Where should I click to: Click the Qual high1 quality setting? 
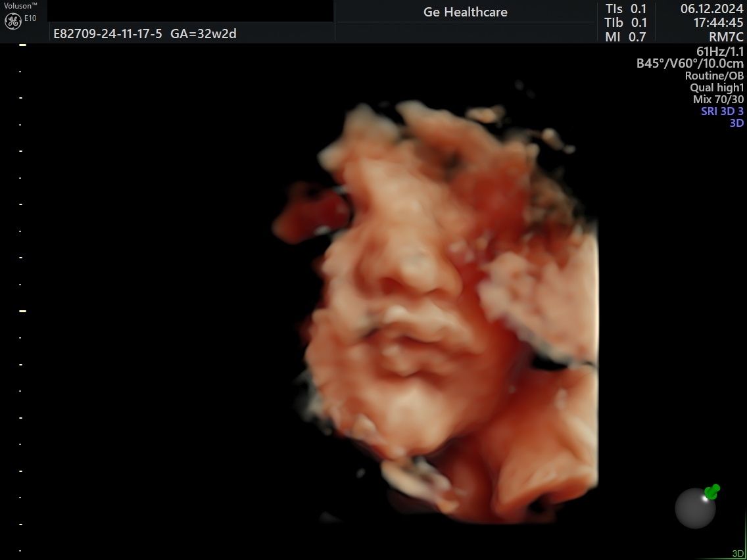coord(717,87)
